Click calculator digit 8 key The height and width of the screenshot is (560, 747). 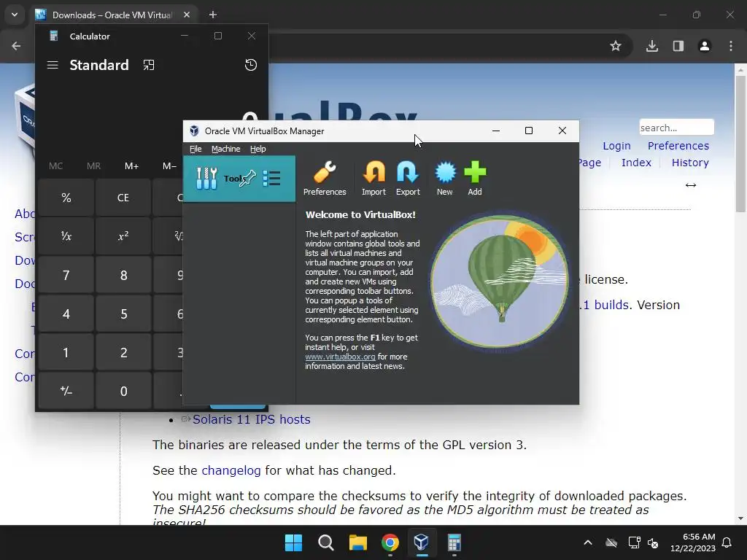(123, 275)
